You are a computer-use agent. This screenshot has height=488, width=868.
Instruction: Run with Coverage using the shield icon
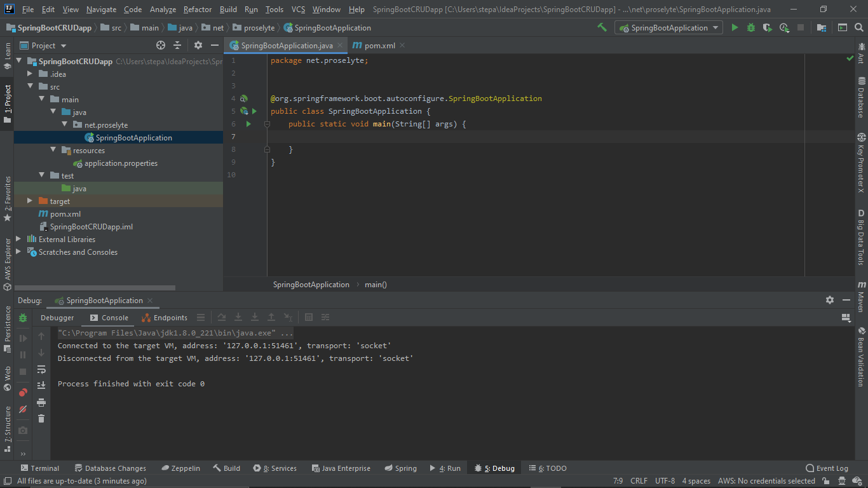pos(768,27)
